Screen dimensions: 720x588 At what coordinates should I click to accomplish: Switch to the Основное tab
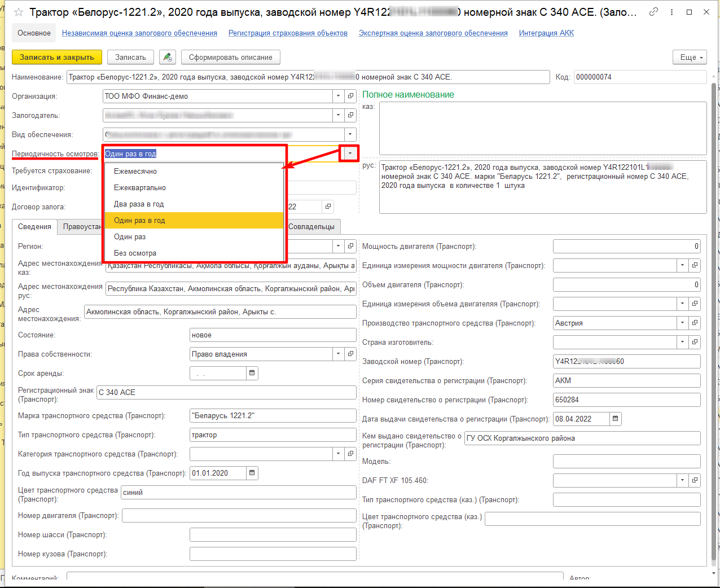(34, 33)
